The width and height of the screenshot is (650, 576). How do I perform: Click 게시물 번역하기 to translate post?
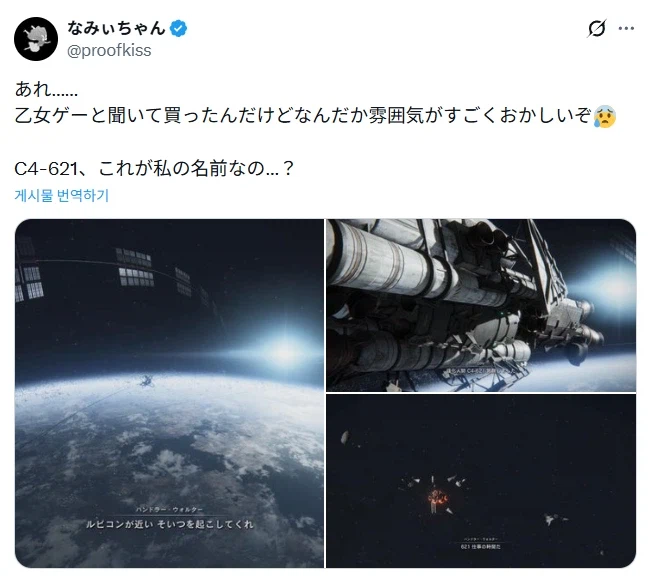pos(62,195)
